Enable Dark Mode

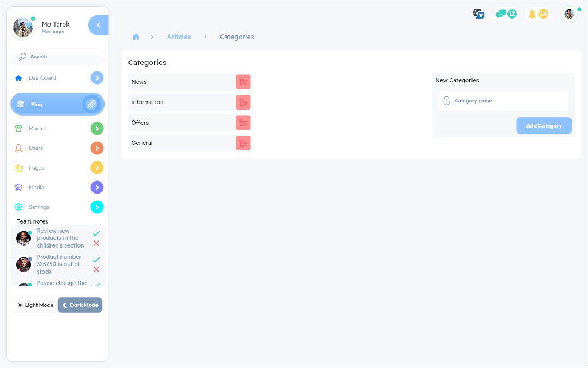click(x=79, y=305)
